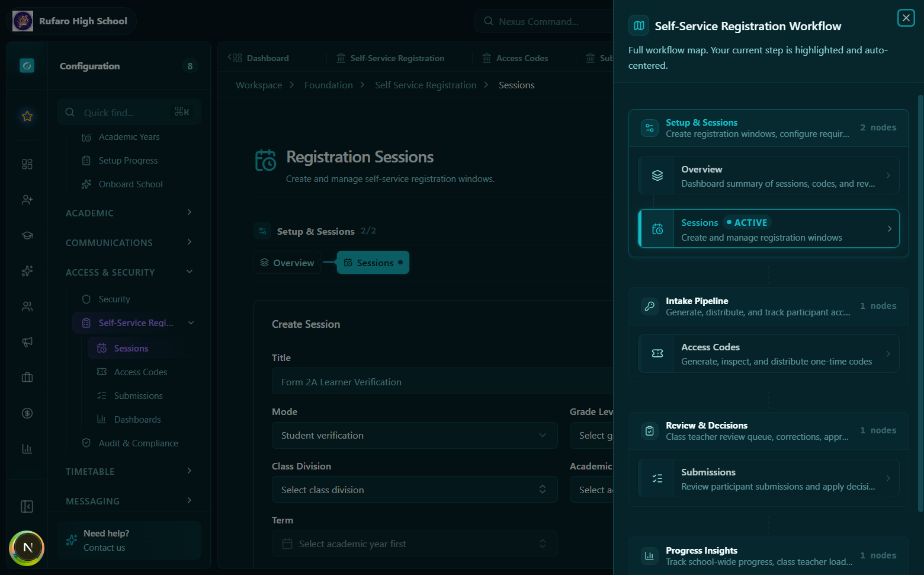Click the round N user avatar

[27, 548]
